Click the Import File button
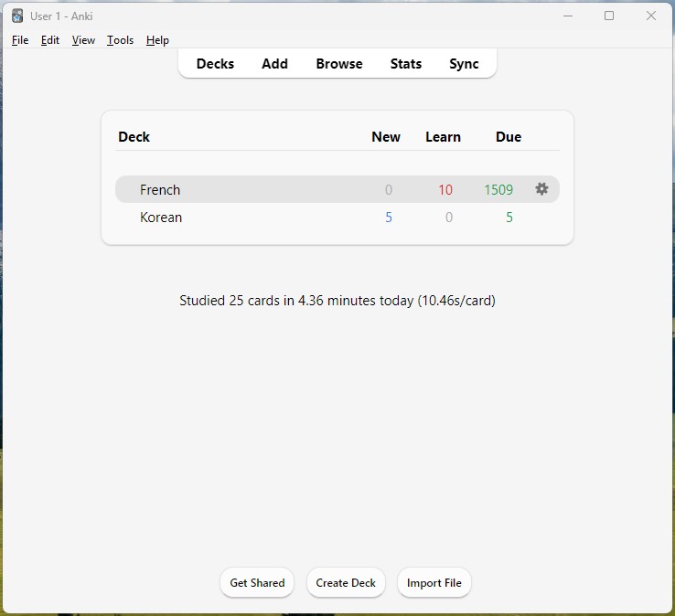 [x=434, y=582]
